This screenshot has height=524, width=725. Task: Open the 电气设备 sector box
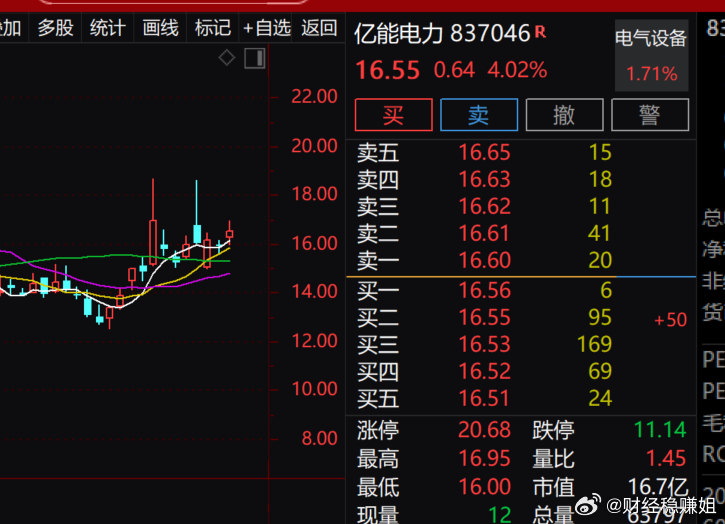(651, 55)
